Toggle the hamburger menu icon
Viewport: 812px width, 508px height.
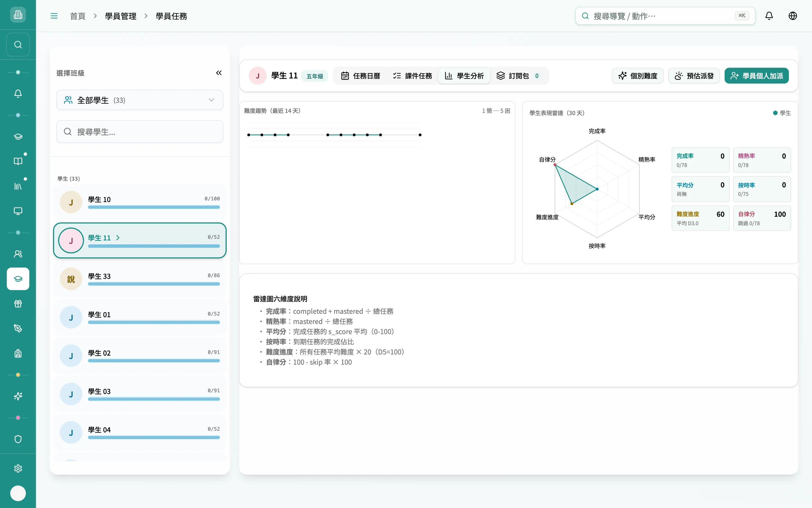pos(54,16)
